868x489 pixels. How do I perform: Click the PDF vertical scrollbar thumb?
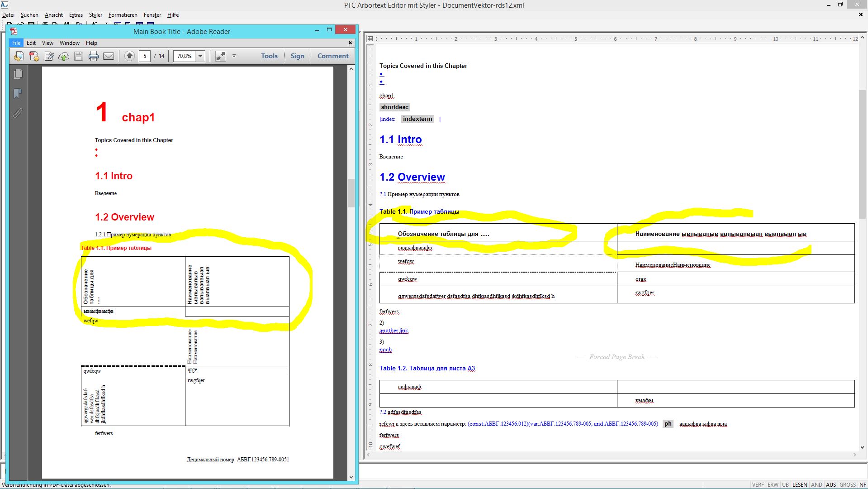[351, 193]
